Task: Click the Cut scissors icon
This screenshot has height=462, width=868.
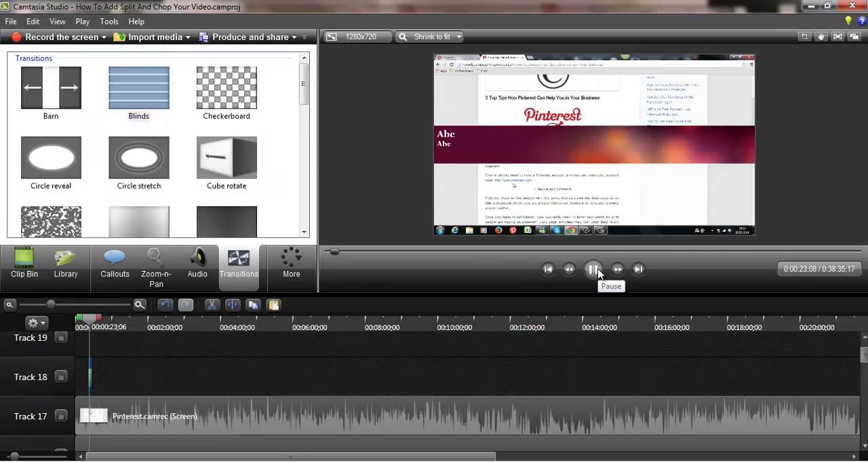Action: (212, 305)
